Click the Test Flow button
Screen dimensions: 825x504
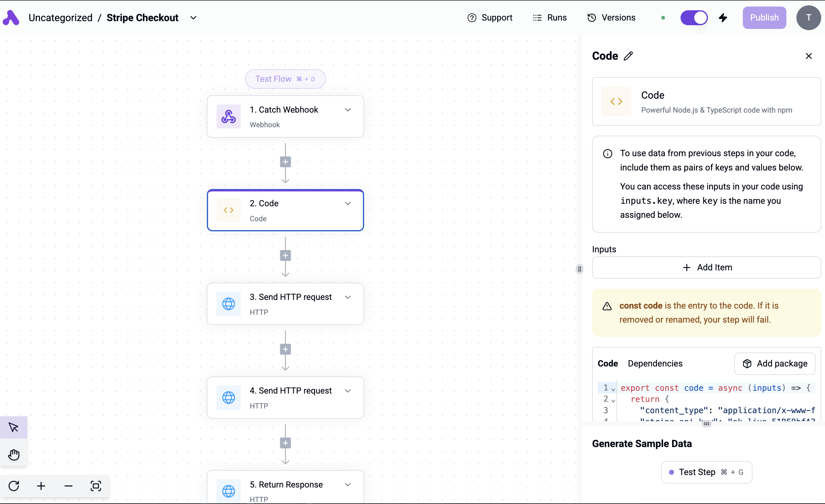[285, 79]
